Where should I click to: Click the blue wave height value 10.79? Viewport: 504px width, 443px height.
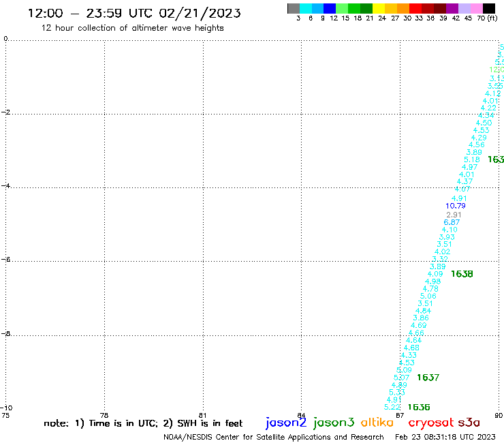[456, 206]
